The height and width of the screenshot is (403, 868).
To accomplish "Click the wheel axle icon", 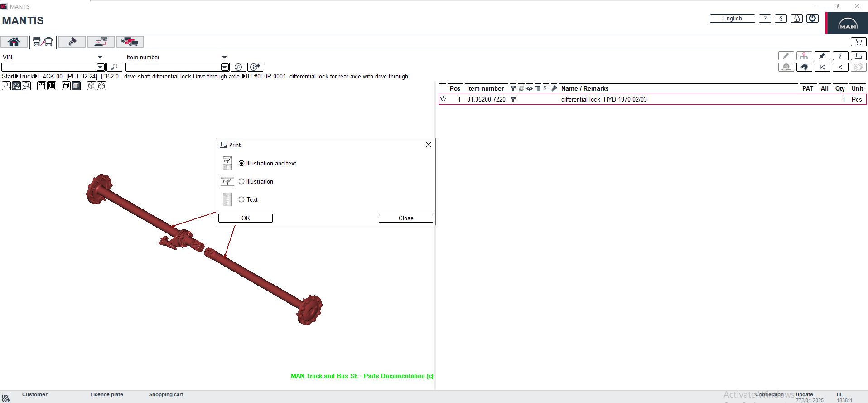I will click(x=786, y=67).
